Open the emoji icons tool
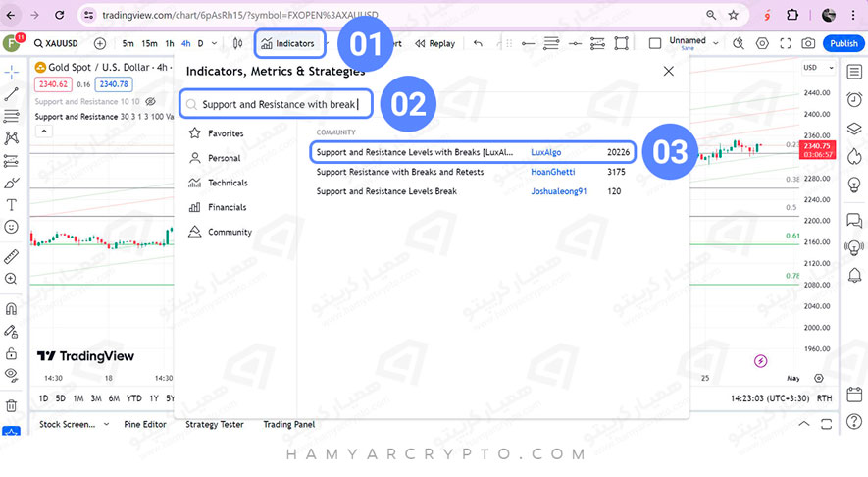 tap(11, 227)
